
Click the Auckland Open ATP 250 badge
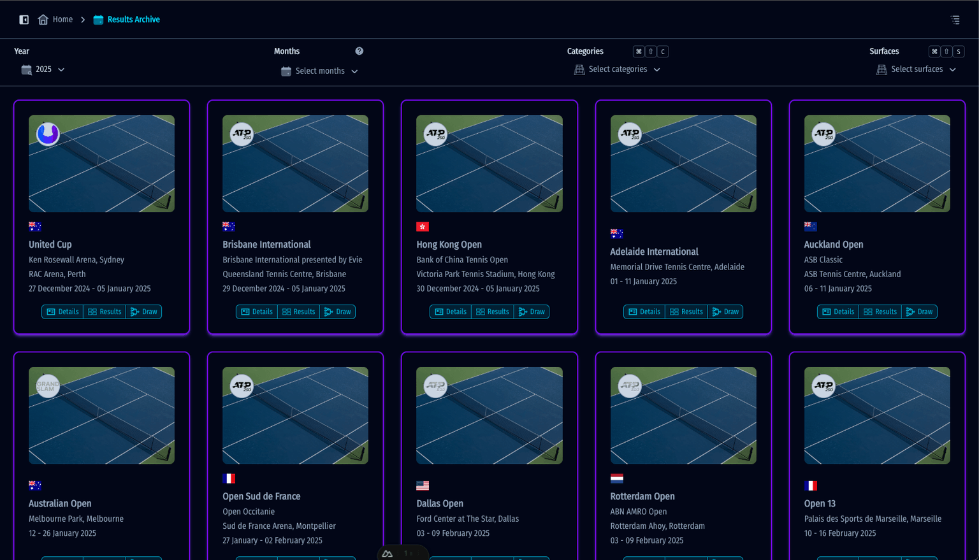823,134
